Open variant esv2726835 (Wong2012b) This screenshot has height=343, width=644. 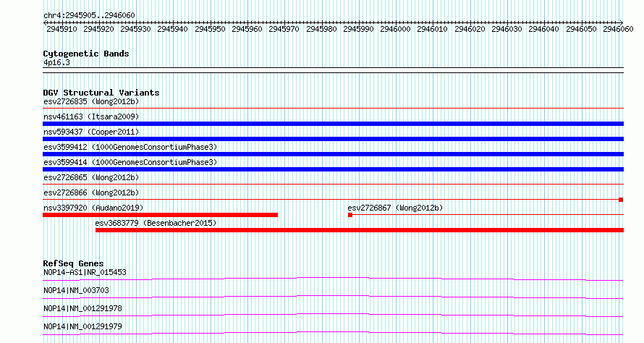coord(91,101)
